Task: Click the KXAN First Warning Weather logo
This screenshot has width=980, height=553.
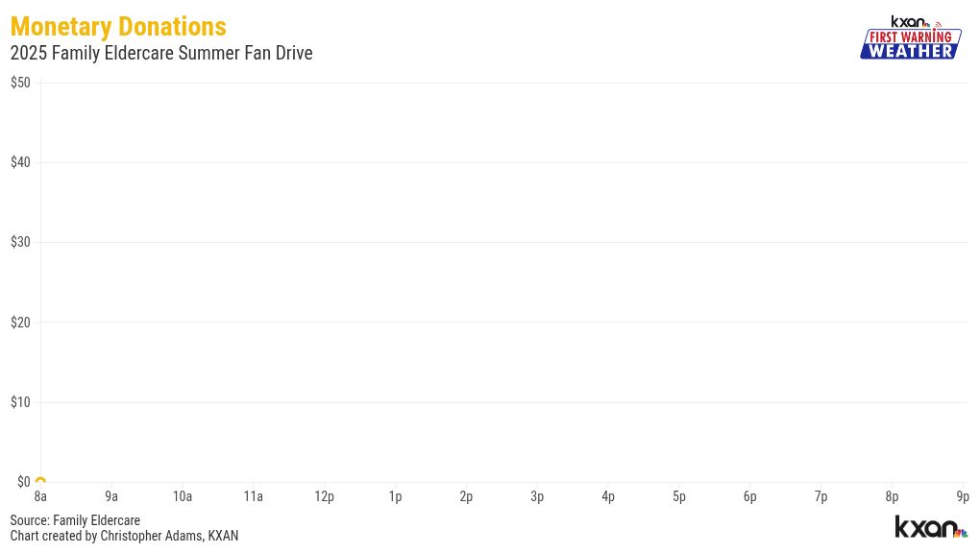Action: point(910,38)
